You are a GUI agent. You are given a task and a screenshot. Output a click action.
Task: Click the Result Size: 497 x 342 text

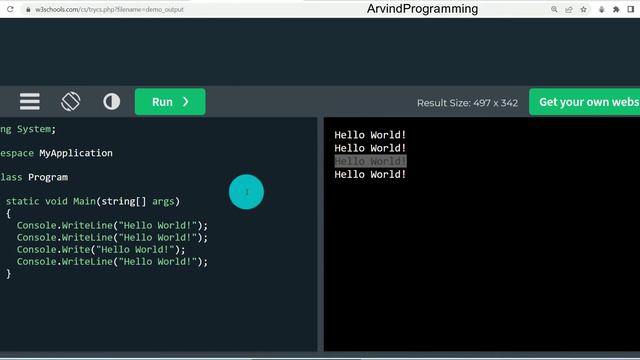[x=467, y=103]
